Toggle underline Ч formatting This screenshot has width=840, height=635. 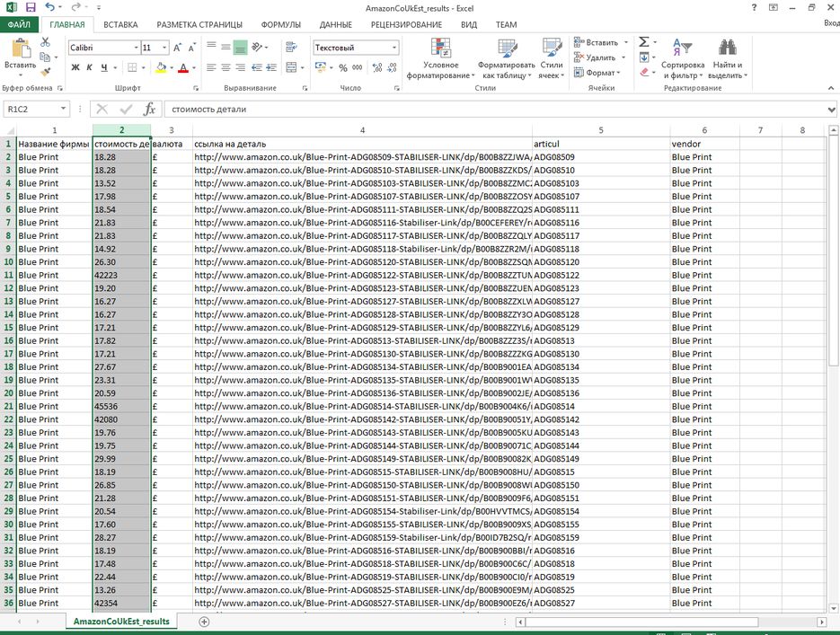click(104, 67)
